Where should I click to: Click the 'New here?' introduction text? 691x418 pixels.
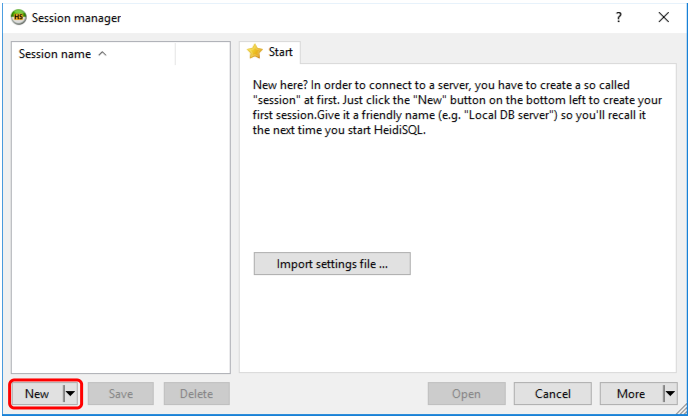pyautogui.click(x=457, y=107)
